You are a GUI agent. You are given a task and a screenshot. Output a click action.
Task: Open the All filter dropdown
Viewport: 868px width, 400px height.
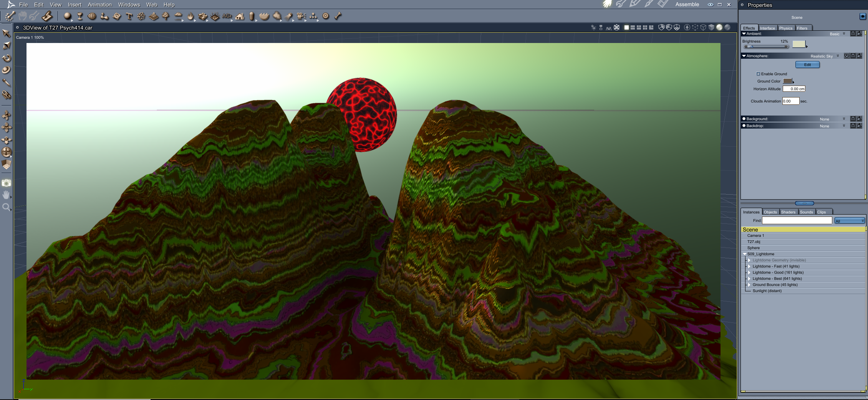(850, 221)
